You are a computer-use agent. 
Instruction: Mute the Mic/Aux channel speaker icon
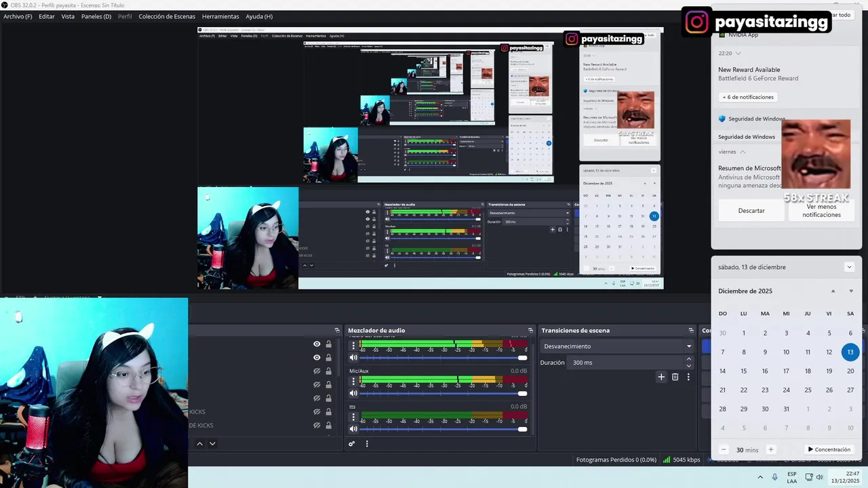pyautogui.click(x=353, y=393)
